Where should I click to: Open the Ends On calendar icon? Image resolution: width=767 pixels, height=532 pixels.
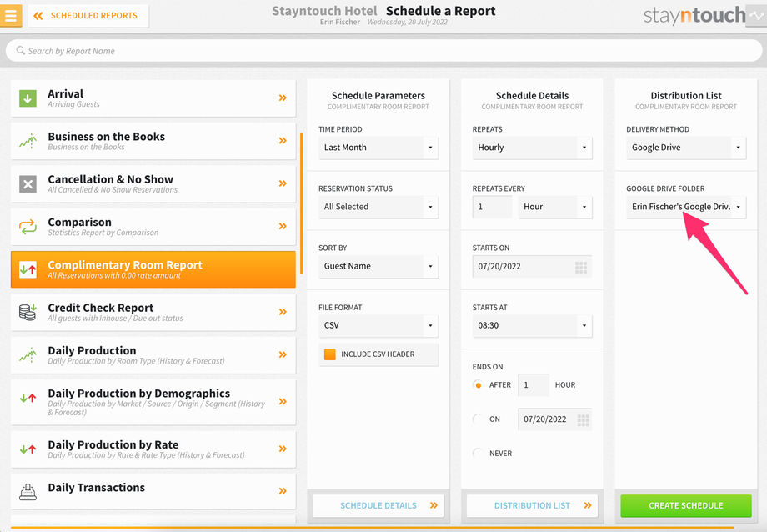pos(583,420)
